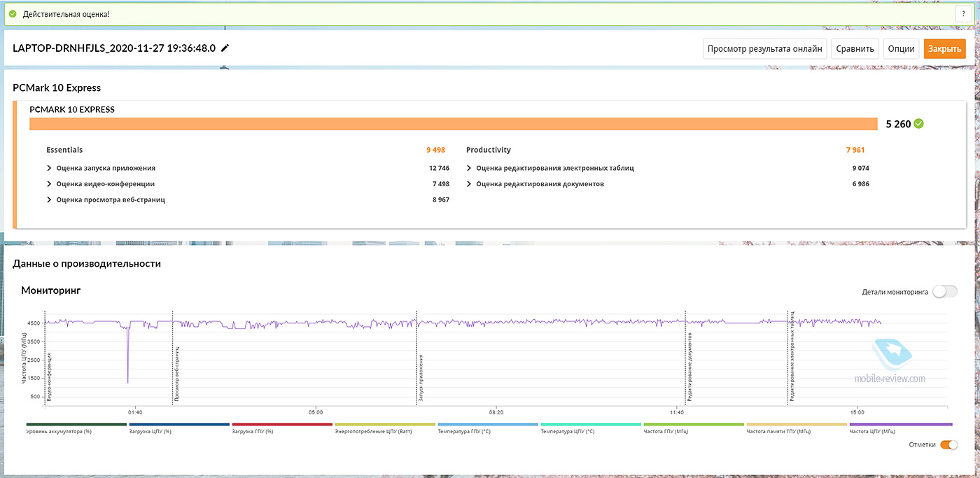Click the Видео-конференции chart marker
The height and width of the screenshot is (478, 980).
(x=50, y=377)
